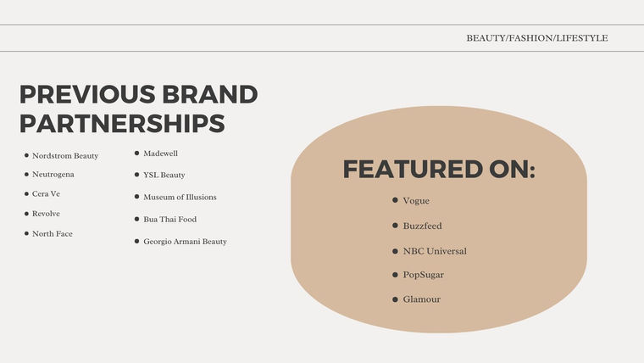The width and height of the screenshot is (644, 363).
Task: Select the NBC Universal item
Action: tap(435, 251)
